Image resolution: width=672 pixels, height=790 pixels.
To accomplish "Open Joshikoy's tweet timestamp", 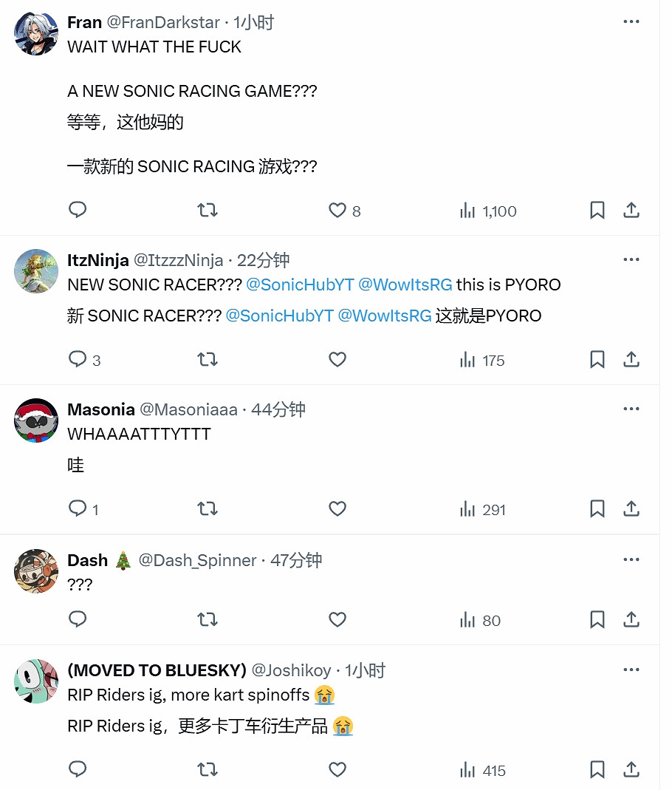I will 366,670.
